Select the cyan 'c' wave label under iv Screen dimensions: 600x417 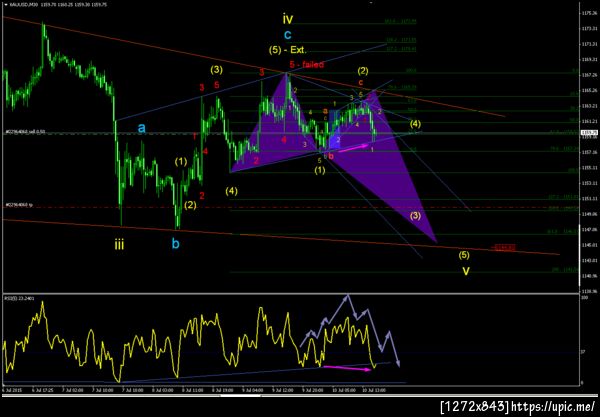click(x=288, y=35)
